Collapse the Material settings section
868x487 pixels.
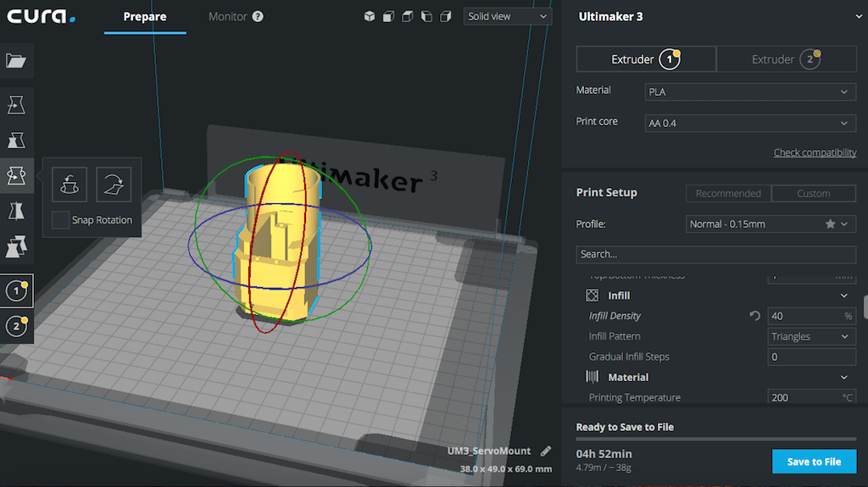(843, 377)
